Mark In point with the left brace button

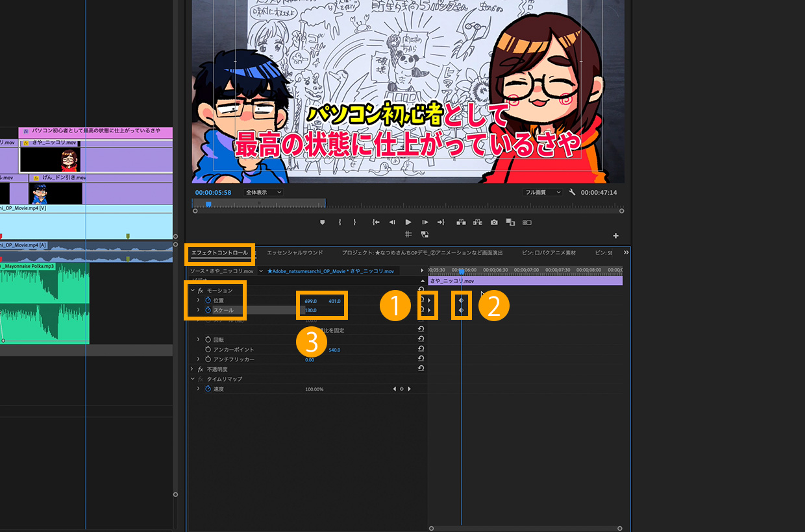(x=340, y=223)
